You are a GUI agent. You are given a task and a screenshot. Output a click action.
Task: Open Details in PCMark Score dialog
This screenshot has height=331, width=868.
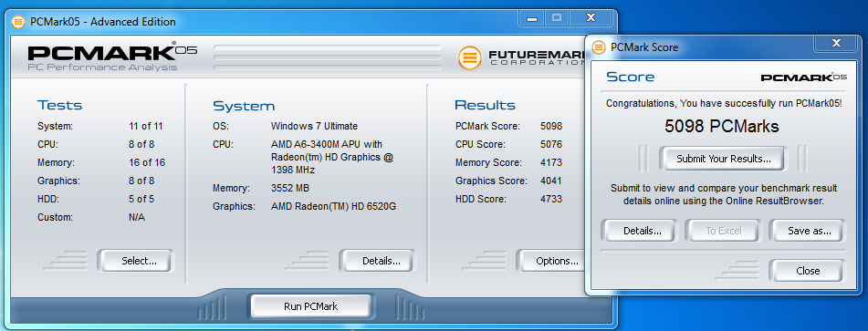[x=639, y=231]
